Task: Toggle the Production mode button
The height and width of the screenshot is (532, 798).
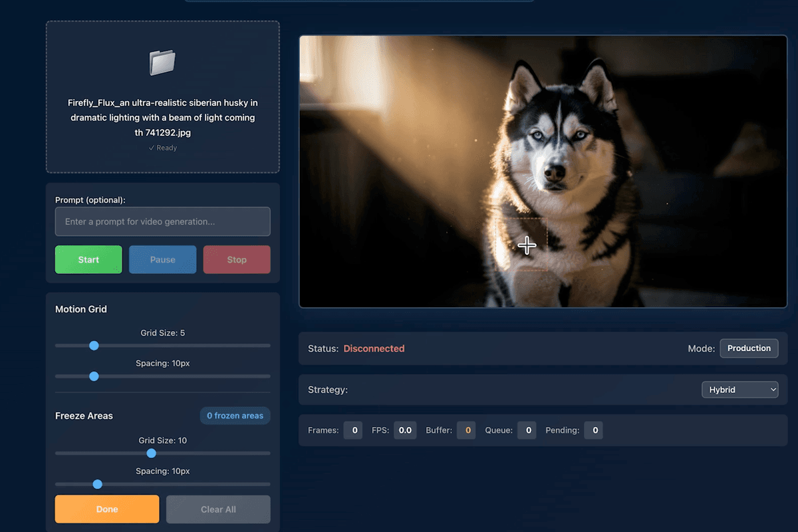Action: tap(749, 348)
